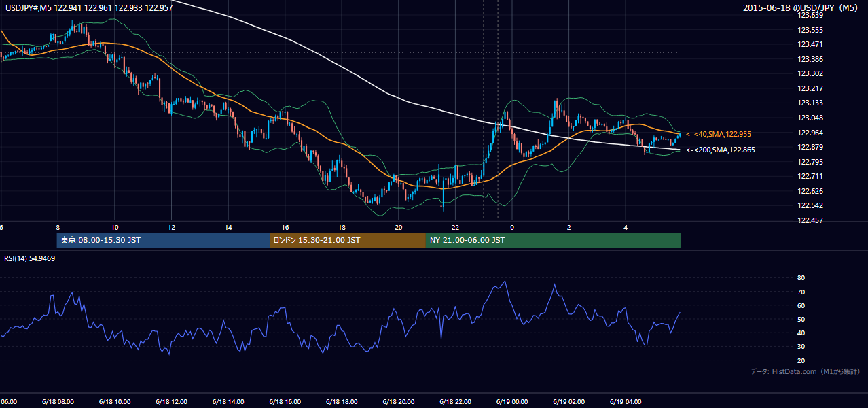
Task: Click RSI scale value 50
Action: point(801,320)
